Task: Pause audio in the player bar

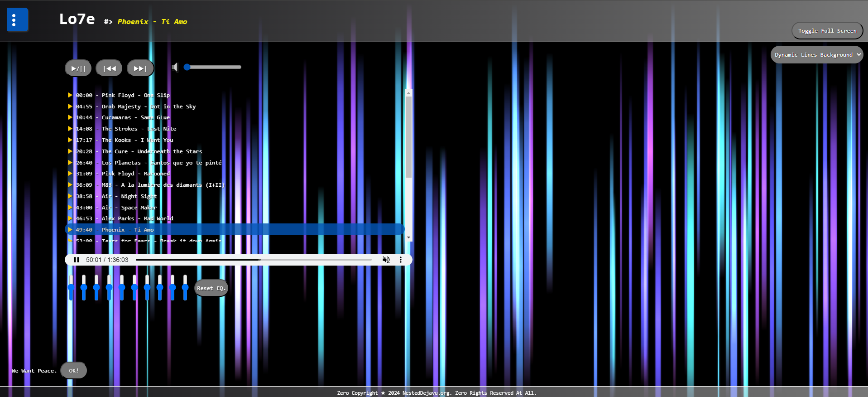Action: click(x=77, y=260)
